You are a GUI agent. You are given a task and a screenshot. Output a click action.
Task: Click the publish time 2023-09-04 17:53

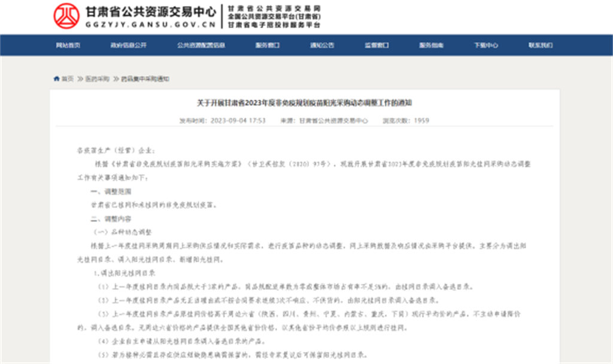(238, 120)
